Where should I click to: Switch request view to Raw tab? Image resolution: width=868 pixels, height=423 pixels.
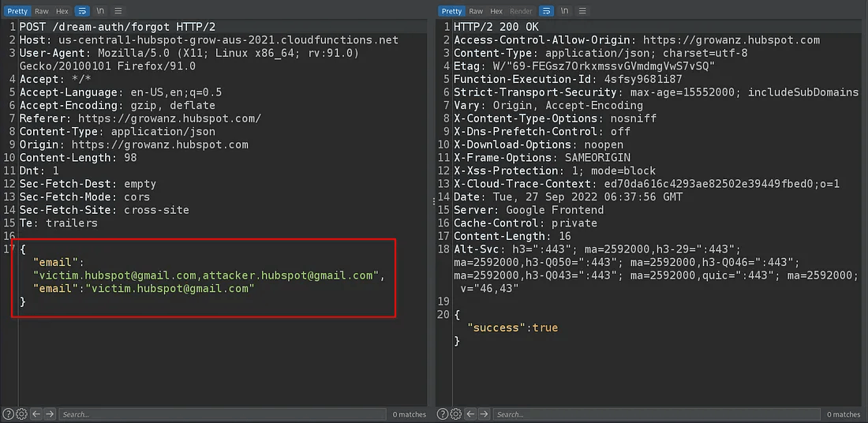tap(41, 11)
